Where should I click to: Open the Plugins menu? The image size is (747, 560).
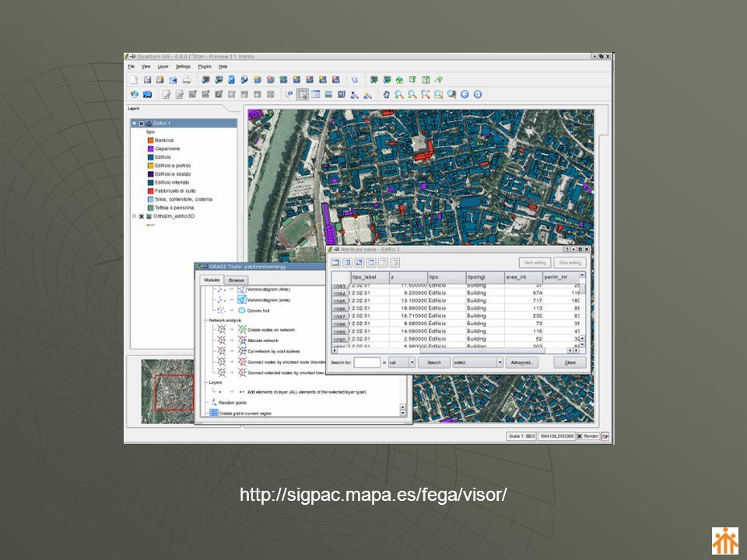pyautogui.click(x=205, y=67)
